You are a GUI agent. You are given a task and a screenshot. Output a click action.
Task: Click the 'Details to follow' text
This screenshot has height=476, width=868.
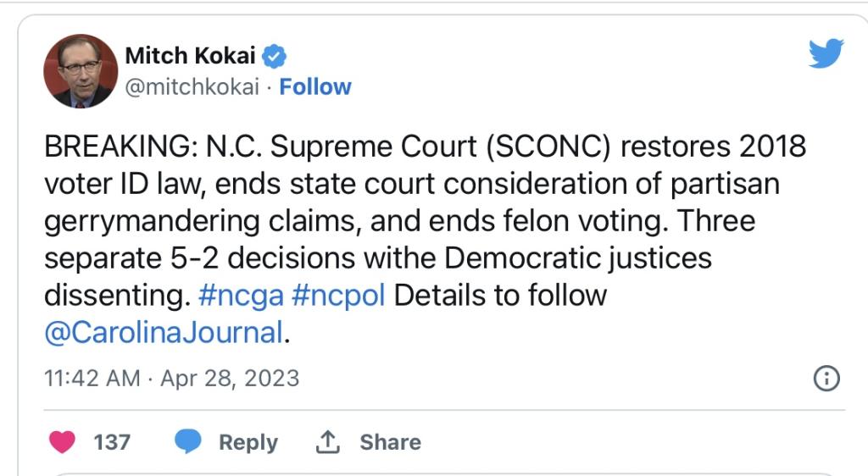(x=501, y=296)
